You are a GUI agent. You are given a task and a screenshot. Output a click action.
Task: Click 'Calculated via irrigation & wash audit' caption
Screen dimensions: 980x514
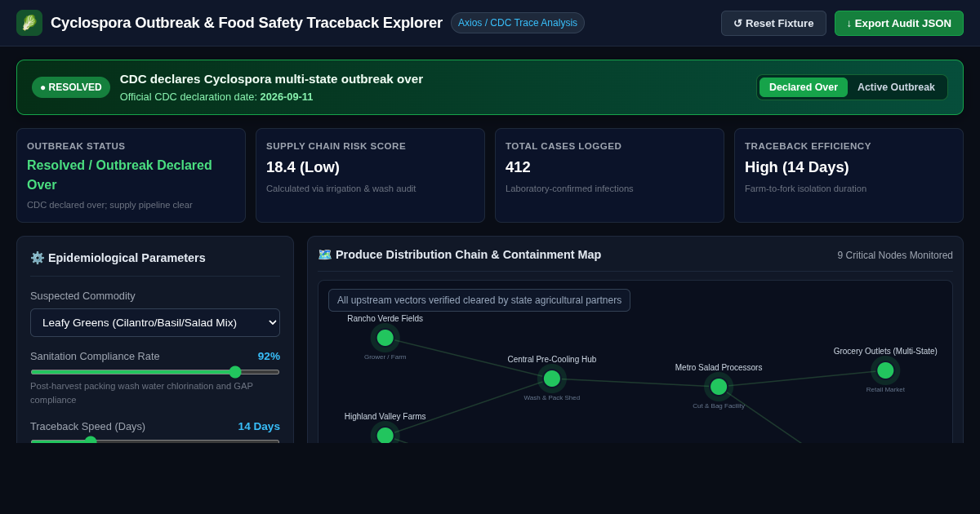pos(341,188)
